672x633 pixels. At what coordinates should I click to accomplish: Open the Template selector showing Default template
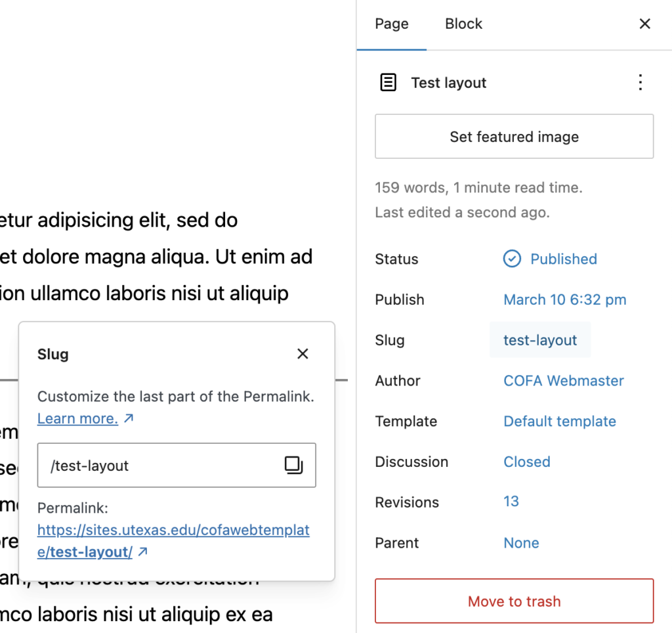point(560,421)
